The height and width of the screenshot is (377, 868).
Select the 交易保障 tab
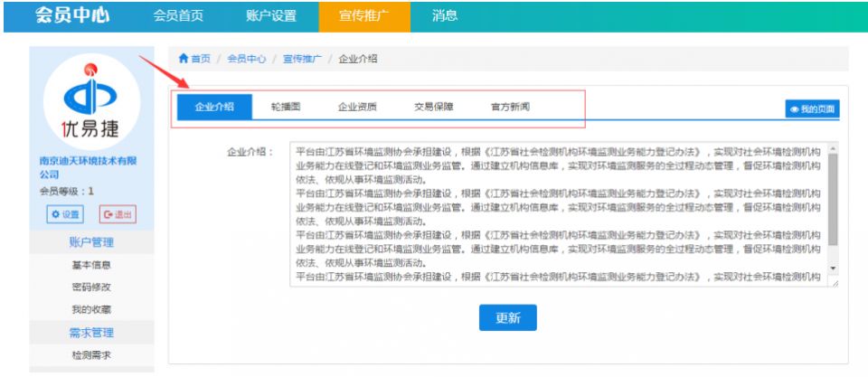433,107
